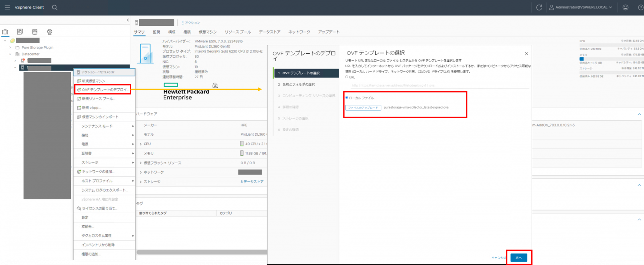Open the Networking inventory view icon

(50, 32)
